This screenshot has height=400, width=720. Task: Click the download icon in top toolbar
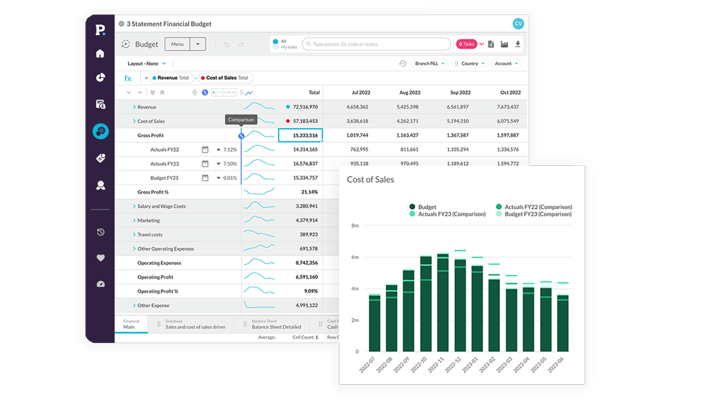pyautogui.click(x=518, y=44)
